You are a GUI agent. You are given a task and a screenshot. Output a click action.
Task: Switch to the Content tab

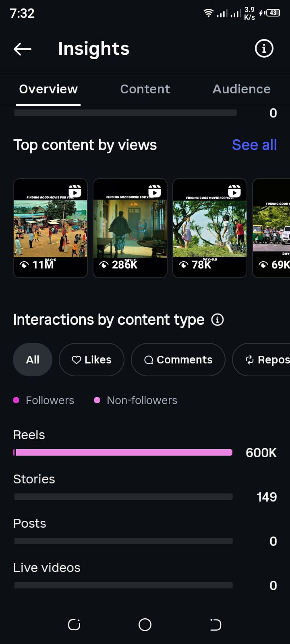coord(145,89)
